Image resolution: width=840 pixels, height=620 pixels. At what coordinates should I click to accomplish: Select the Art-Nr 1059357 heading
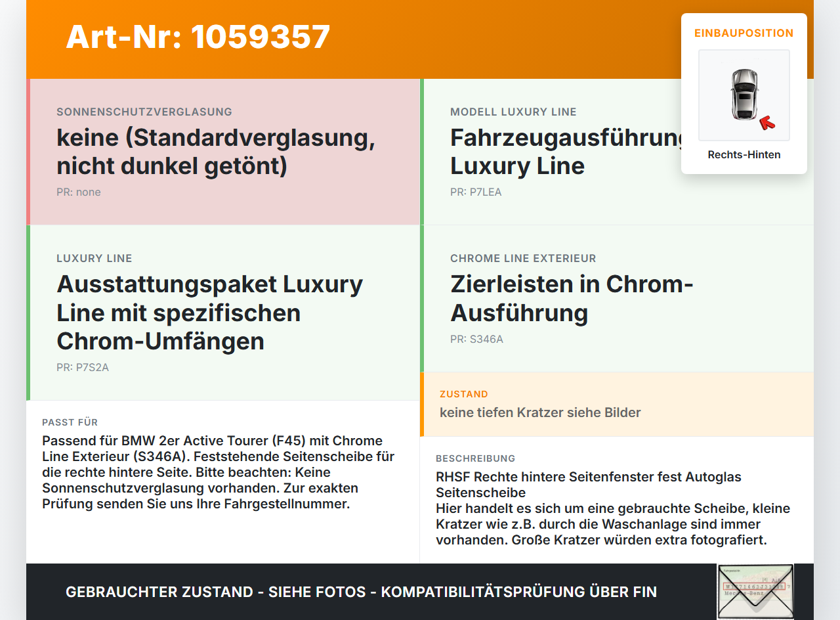(198, 37)
